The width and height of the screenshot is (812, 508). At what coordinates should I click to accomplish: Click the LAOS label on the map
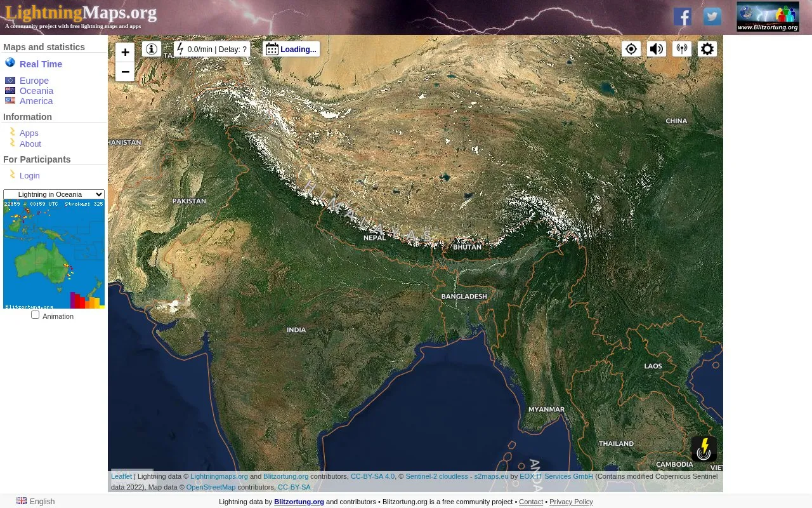click(x=653, y=366)
